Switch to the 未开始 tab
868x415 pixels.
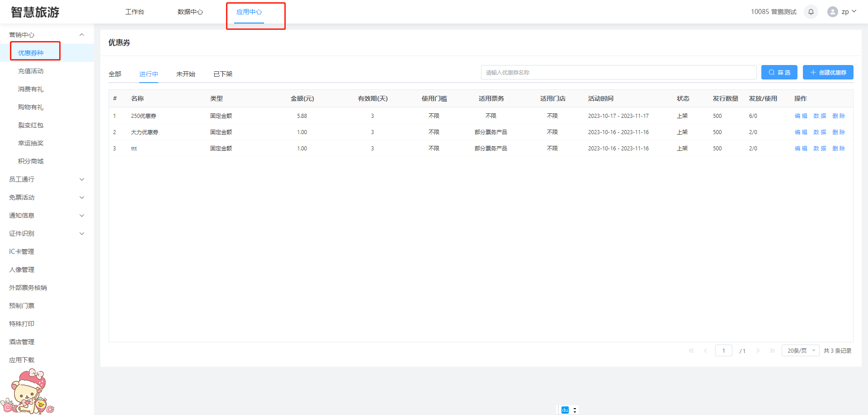pyautogui.click(x=185, y=74)
